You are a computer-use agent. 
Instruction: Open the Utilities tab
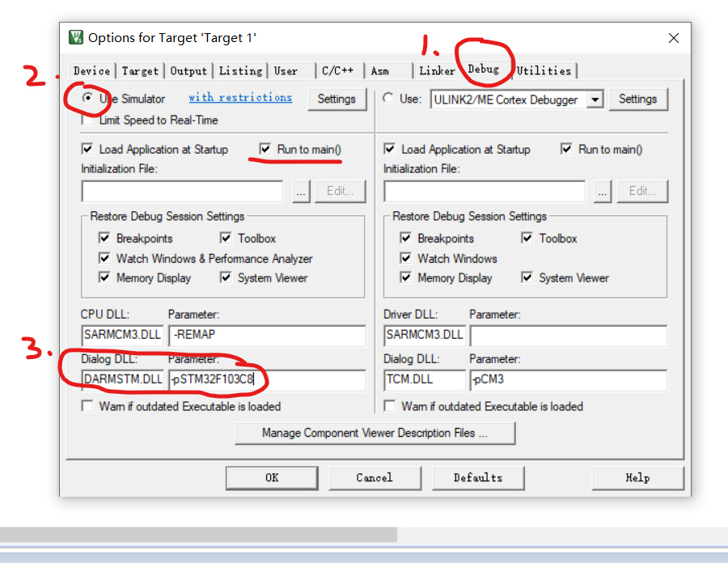coord(544,70)
